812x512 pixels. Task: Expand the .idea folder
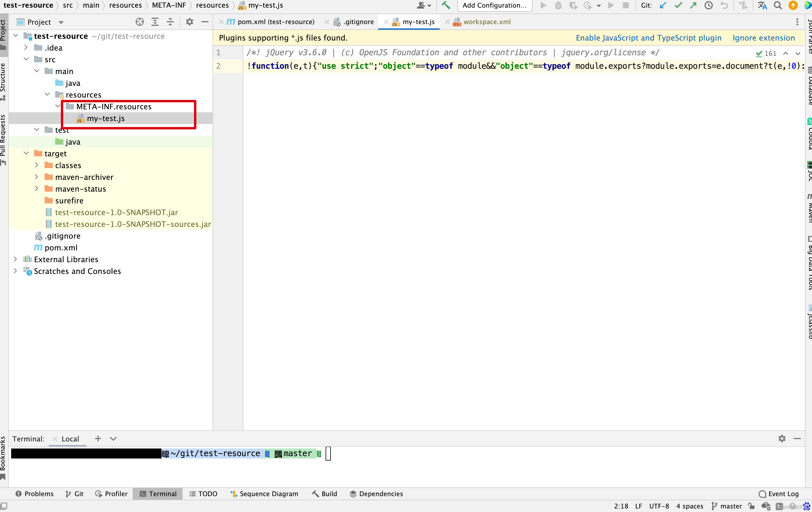[26, 48]
